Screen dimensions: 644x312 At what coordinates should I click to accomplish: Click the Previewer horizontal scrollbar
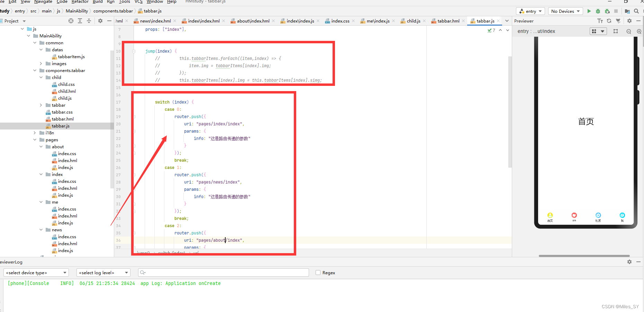584,256
